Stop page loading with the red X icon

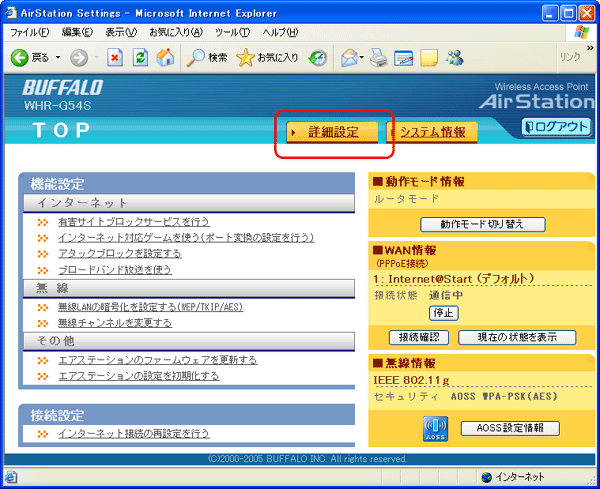115,58
